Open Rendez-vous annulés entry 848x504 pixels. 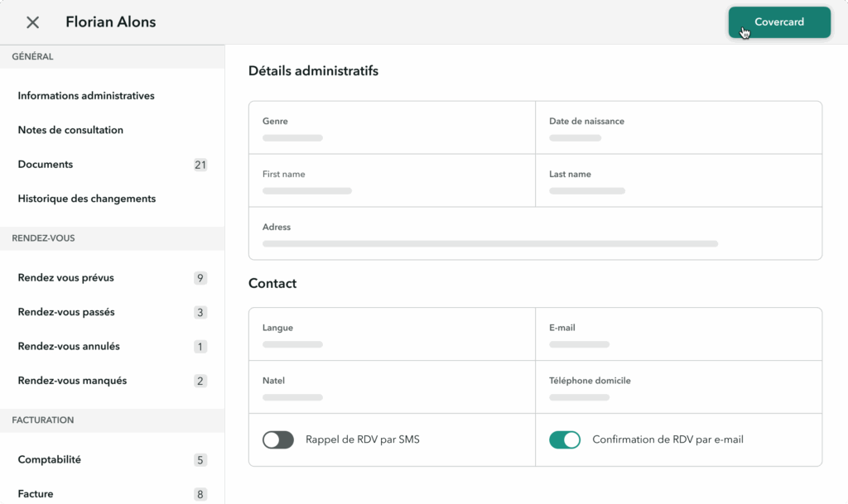69,346
